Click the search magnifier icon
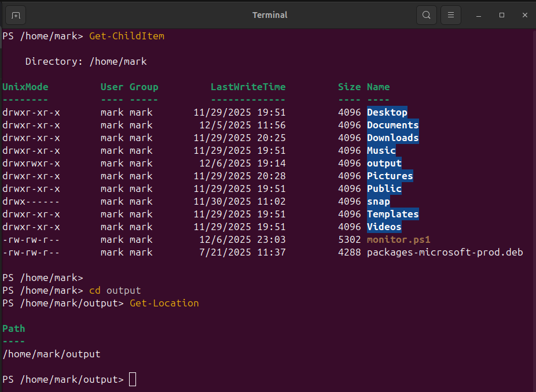536x392 pixels. point(427,15)
